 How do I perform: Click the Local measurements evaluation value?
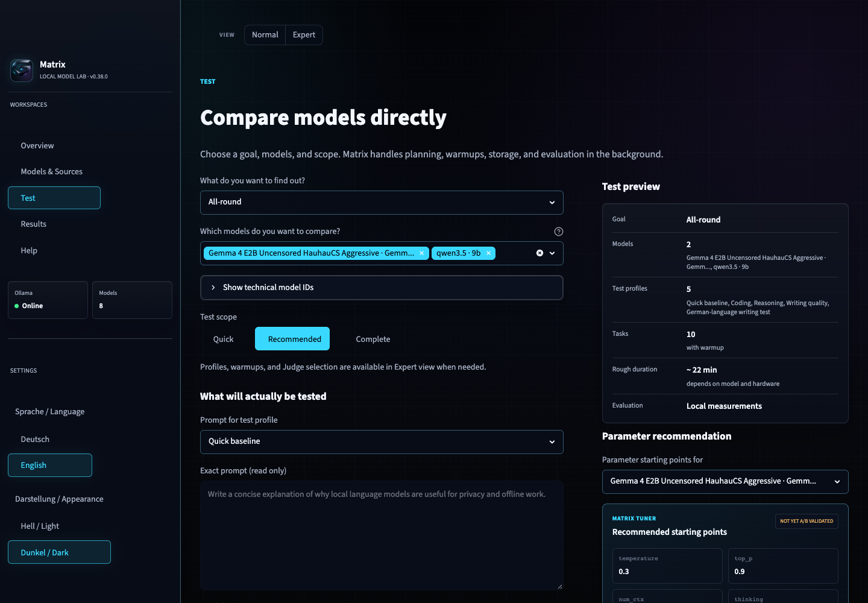tap(724, 406)
